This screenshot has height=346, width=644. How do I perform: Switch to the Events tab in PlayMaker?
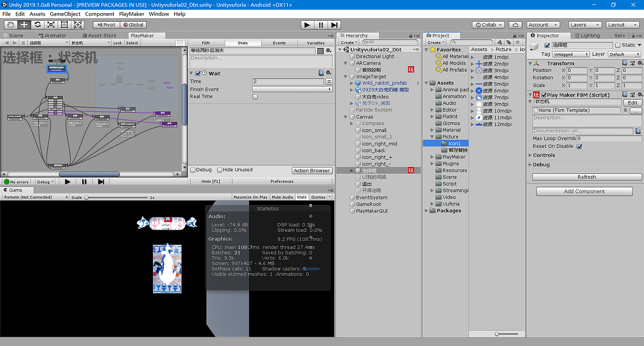pos(279,43)
